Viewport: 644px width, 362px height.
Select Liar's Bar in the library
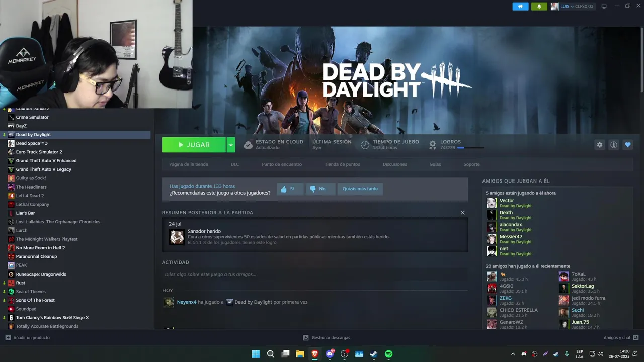(25, 213)
